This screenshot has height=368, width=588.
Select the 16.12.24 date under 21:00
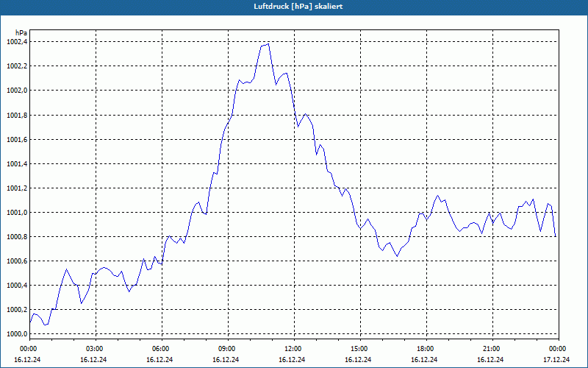pos(490,360)
